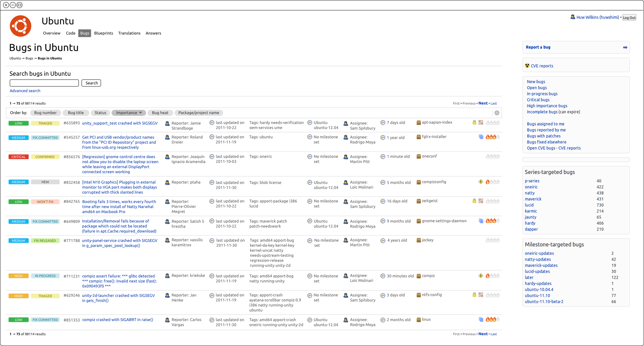Focus the bug search text field
Screen dimensions: 644x346
[44, 83]
